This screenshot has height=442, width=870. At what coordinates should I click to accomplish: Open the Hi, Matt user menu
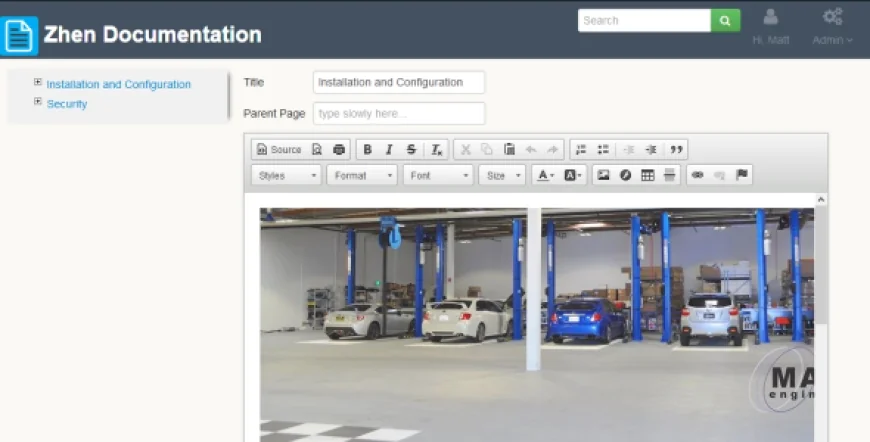[x=771, y=28]
